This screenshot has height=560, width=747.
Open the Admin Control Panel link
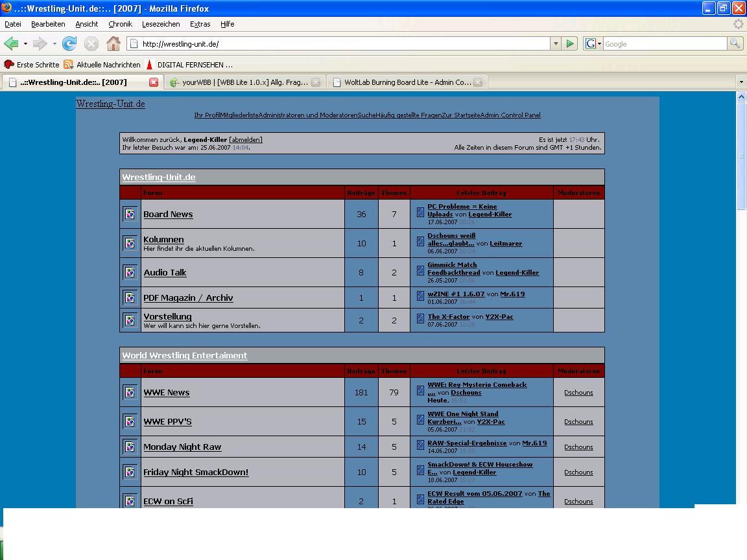point(510,115)
